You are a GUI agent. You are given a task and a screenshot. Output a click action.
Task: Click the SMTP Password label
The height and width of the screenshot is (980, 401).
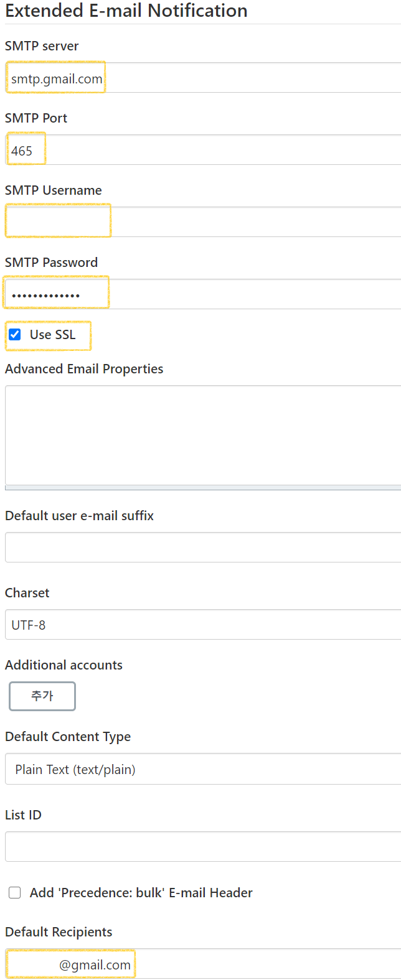click(51, 263)
